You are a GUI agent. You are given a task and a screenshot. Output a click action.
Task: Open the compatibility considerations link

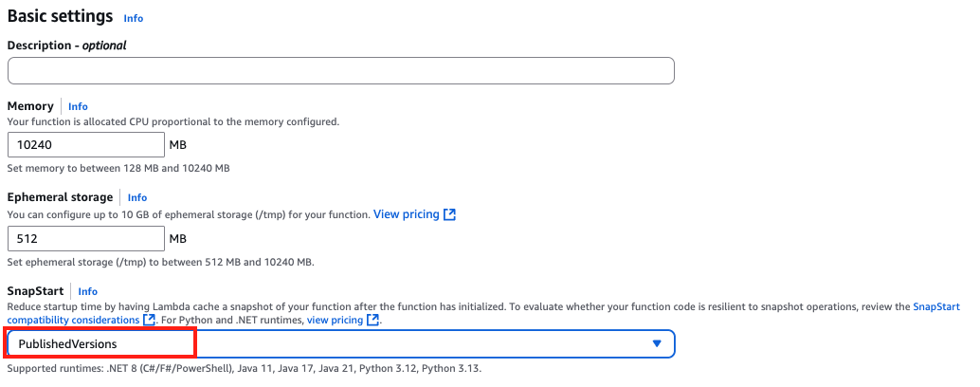74,321
